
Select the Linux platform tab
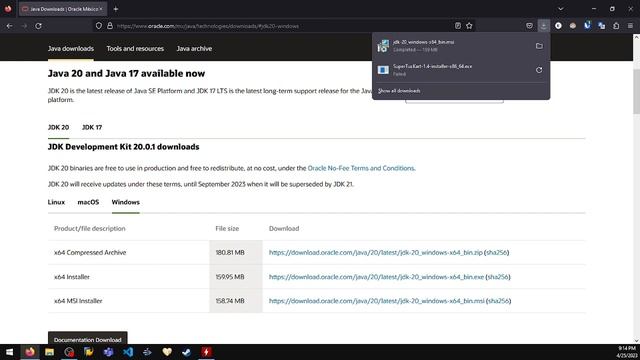click(x=56, y=202)
